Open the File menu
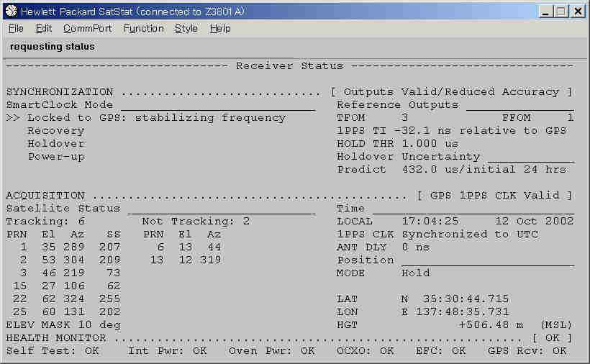The width and height of the screenshot is (590, 364). tap(16, 29)
